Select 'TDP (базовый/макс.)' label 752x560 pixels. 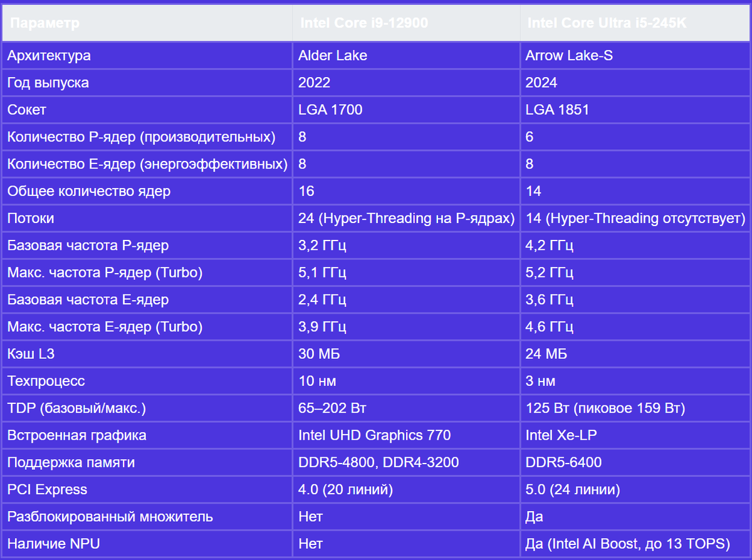pos(76,408)
